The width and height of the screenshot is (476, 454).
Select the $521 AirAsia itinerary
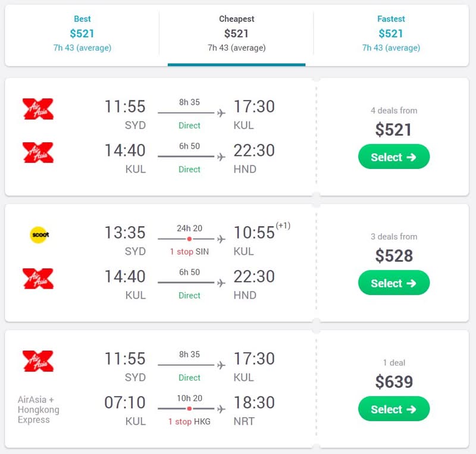click(394, 157)
